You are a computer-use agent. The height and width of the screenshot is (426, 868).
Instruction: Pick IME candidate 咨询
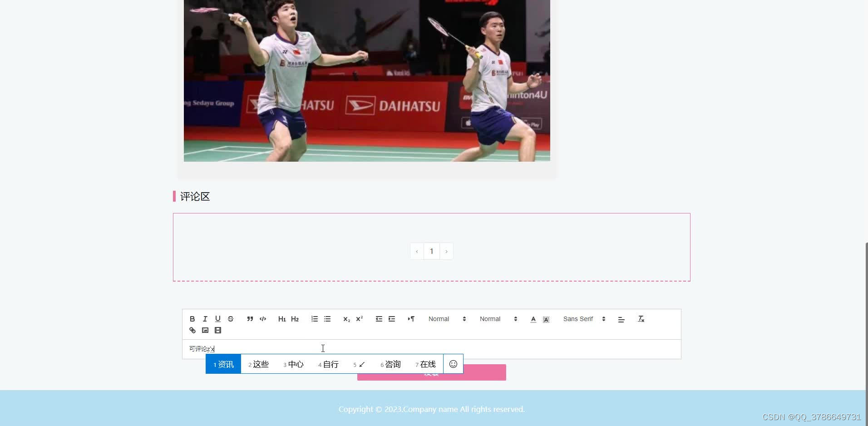(390, 364)
